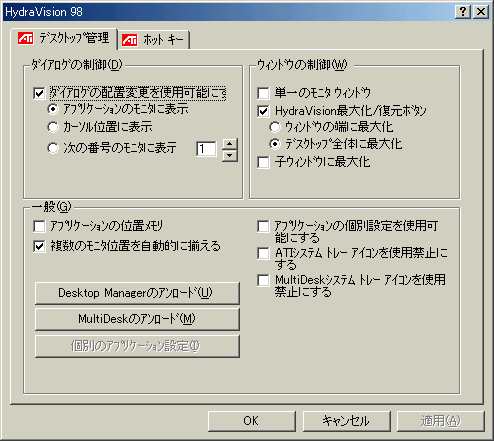This screenshot has width=494, height=441.
Task: Toggle 複数のモニタ位置を自動的に揃える checkbox
Action: 39,246
